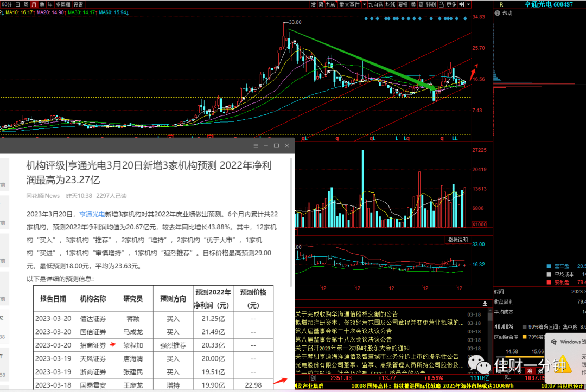Screen dimensions: 586x392
Task: Click 浙商证券 cell in forecast table
Action: [x=93, y=372]
